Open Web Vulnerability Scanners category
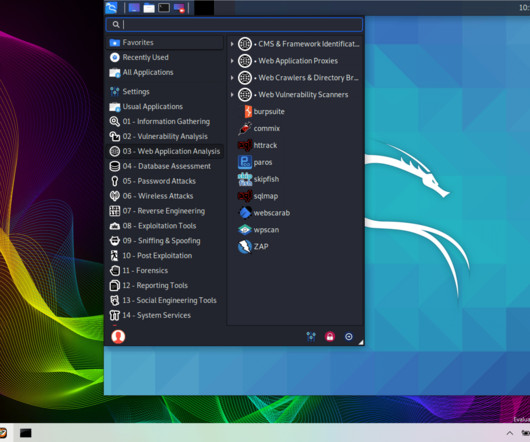 point(293,95)
